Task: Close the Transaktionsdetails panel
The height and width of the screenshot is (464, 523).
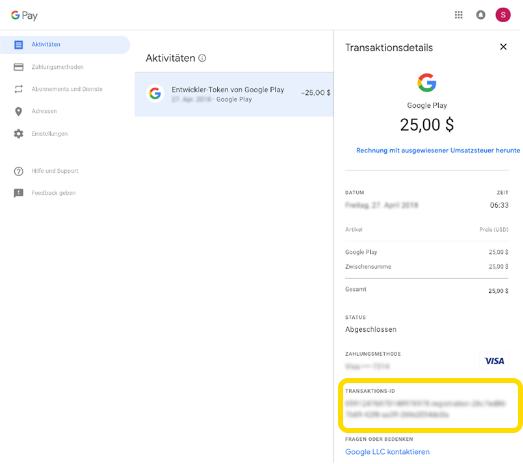Action: pos(503,47)
